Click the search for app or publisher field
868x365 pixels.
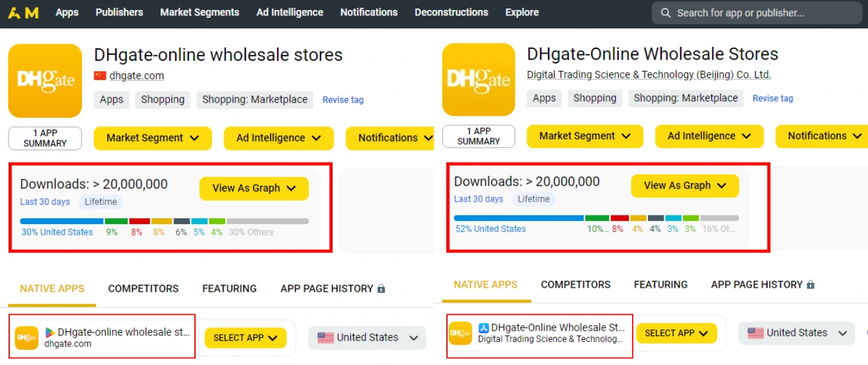tap(756, 13)
